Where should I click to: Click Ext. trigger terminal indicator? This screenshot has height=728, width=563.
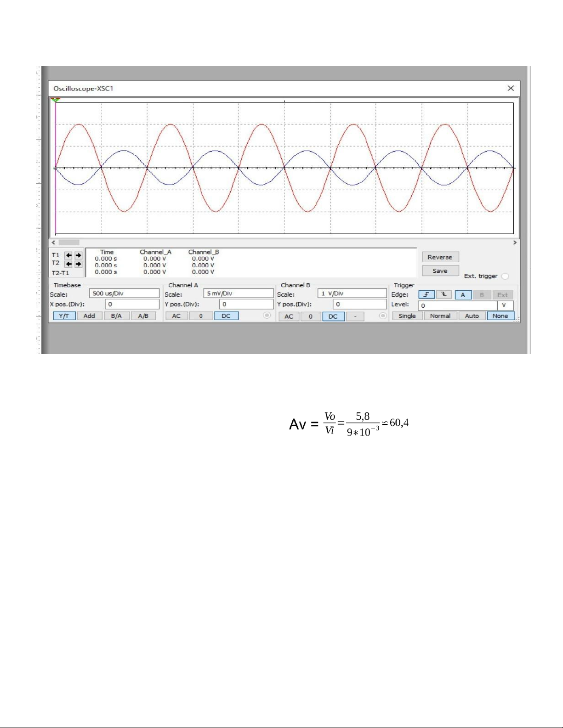tap(505, 277)
